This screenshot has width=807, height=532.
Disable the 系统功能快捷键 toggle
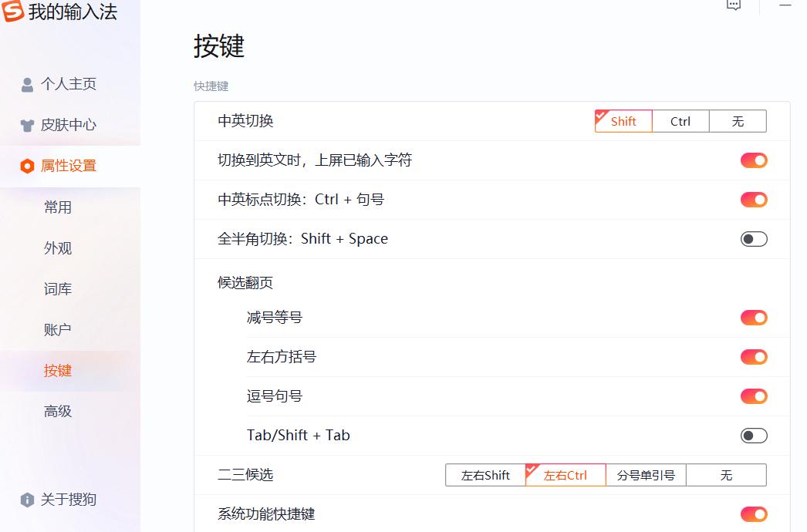(x=754, y=514)
